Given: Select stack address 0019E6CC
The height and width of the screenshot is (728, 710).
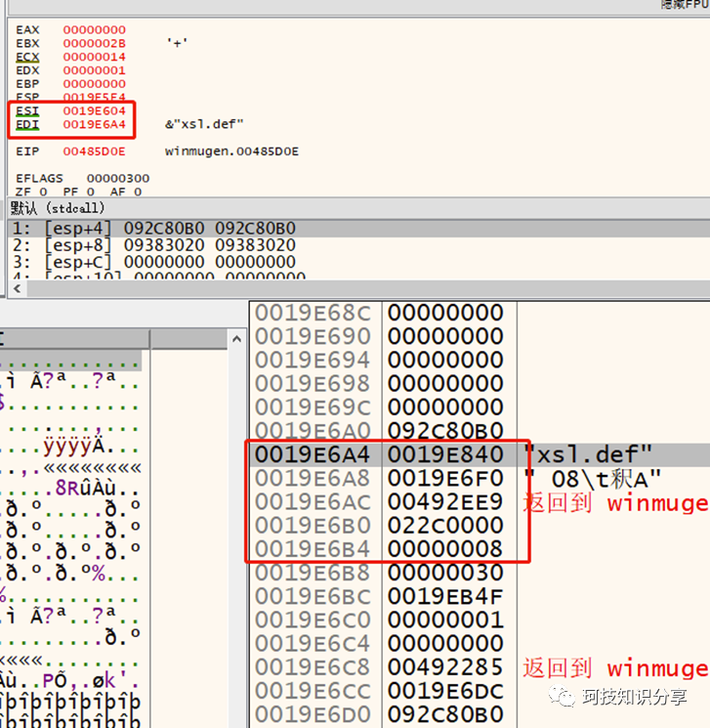Looking at the screenshot, I should click(x=313, y=691).
